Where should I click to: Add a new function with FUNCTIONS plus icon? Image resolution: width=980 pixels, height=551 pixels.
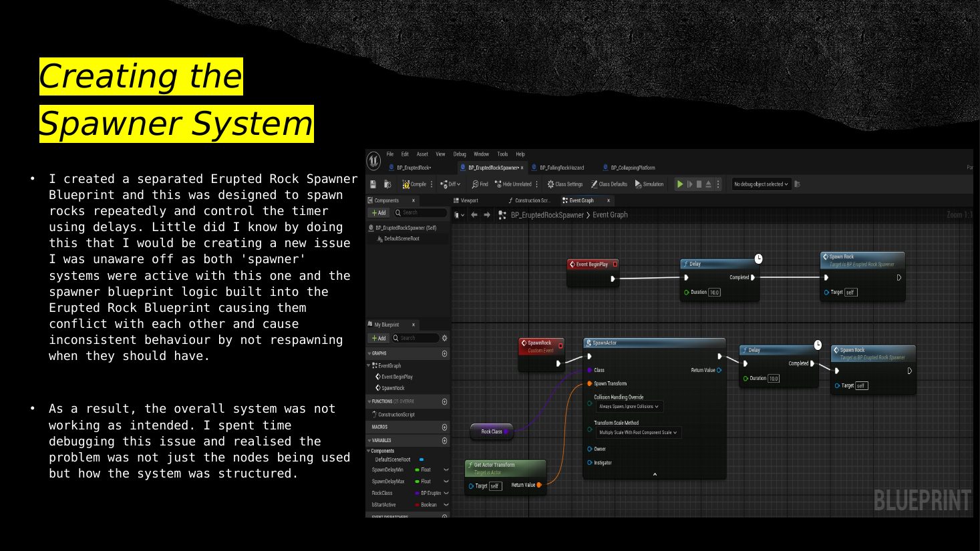pos(445,401)
